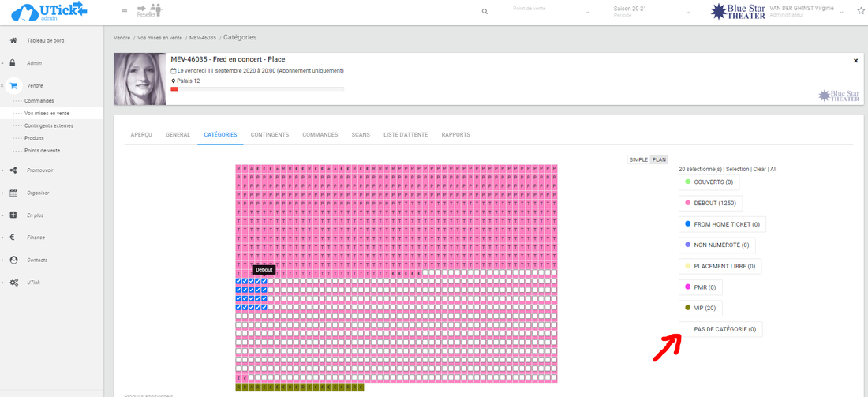Open the Point de vente dropdown
868x397 pixels.
[x=551, y=12]
